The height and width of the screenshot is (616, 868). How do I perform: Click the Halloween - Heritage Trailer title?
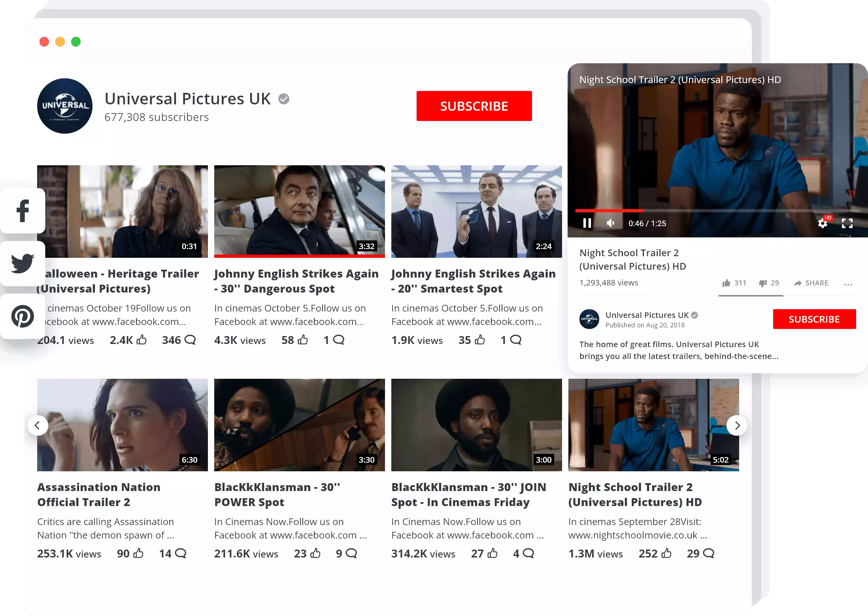click(119, 281)
